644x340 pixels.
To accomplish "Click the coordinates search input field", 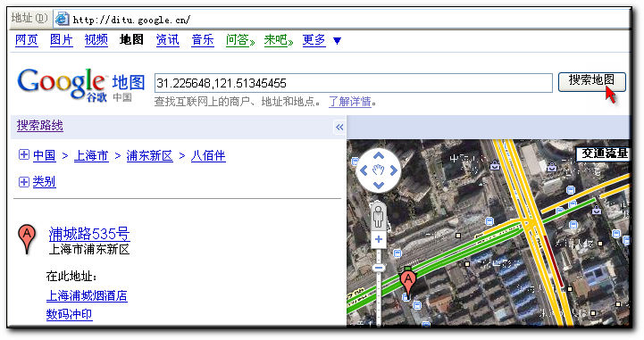I will click(x=353, y=83).
